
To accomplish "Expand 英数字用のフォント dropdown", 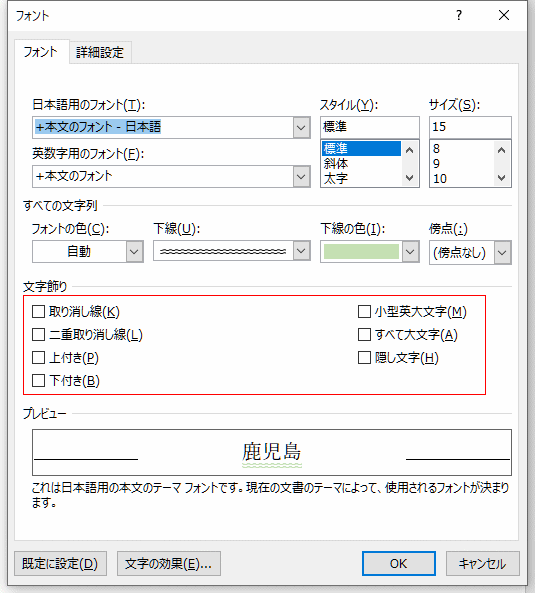I will (301, 177).
